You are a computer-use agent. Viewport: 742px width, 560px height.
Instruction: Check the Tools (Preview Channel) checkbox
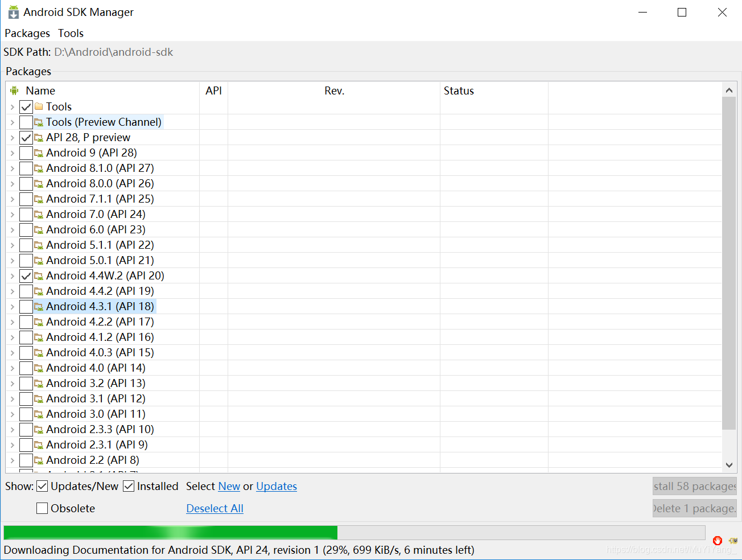pos(26,122)
